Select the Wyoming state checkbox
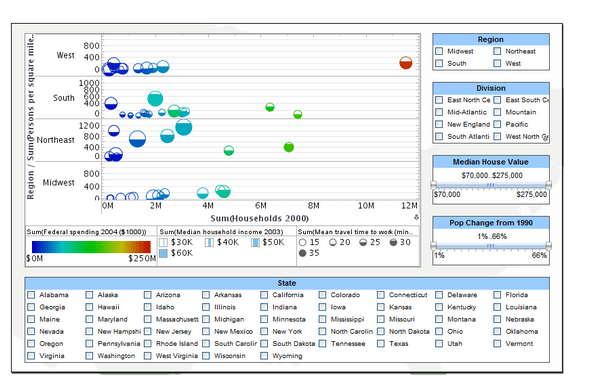Image resolution: width=593 pixels, height=377 pixels. tap(264, 356)
